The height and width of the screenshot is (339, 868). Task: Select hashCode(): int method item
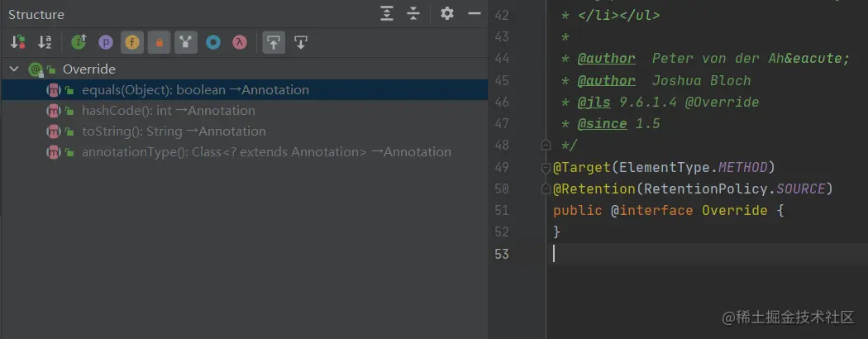168,111
